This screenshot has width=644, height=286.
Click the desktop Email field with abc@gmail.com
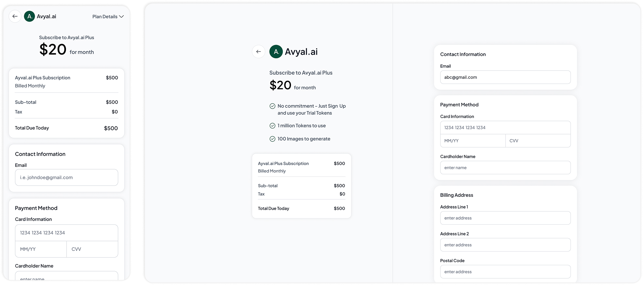click(x=506, y=77)
